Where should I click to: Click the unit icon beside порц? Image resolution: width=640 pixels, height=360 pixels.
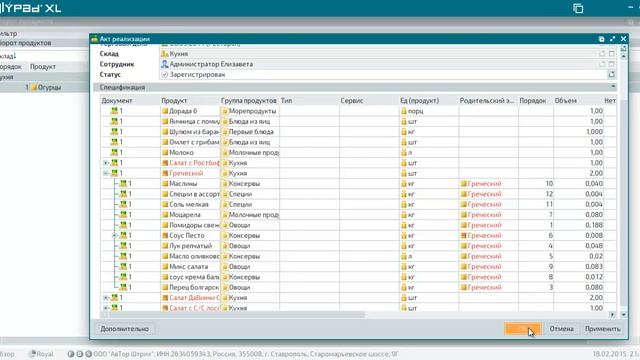pyautogui.click(x=404, y=111)
